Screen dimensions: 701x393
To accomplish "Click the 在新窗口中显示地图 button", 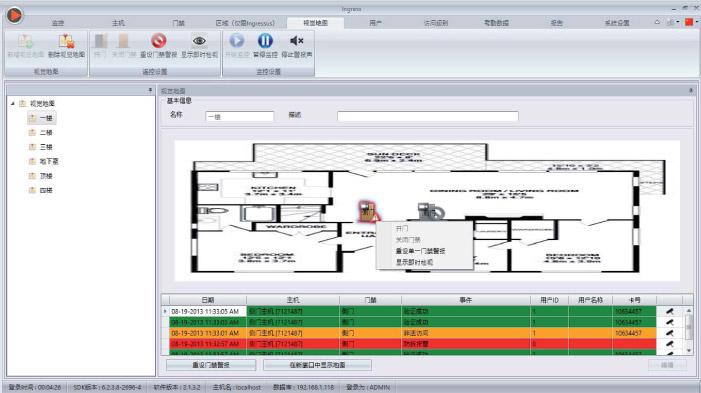I will [317, 365].
